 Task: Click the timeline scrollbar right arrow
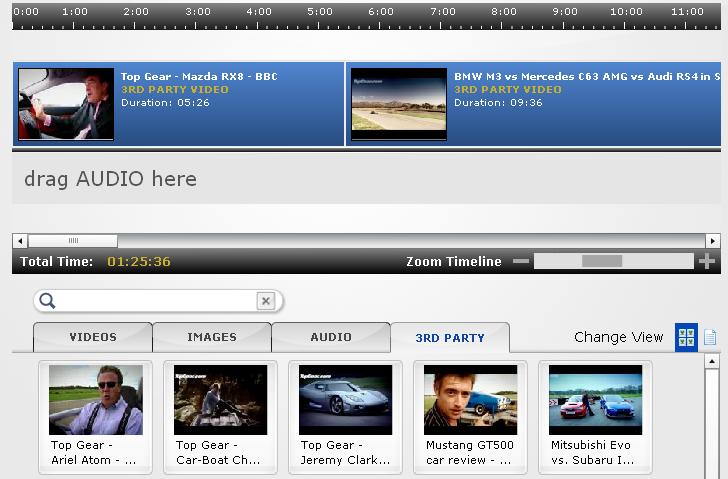(x=713, y=241)
